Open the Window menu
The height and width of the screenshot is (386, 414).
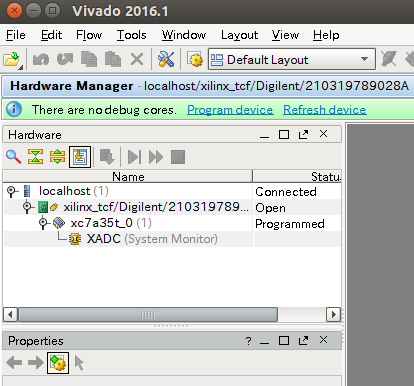coord(184,35)
